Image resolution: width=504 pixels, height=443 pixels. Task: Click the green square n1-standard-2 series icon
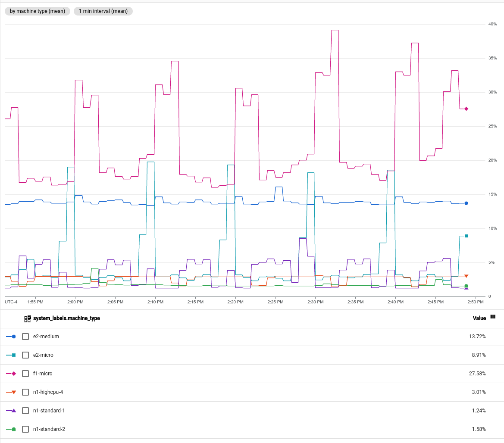pyautogui.click(x=10, y=429)
